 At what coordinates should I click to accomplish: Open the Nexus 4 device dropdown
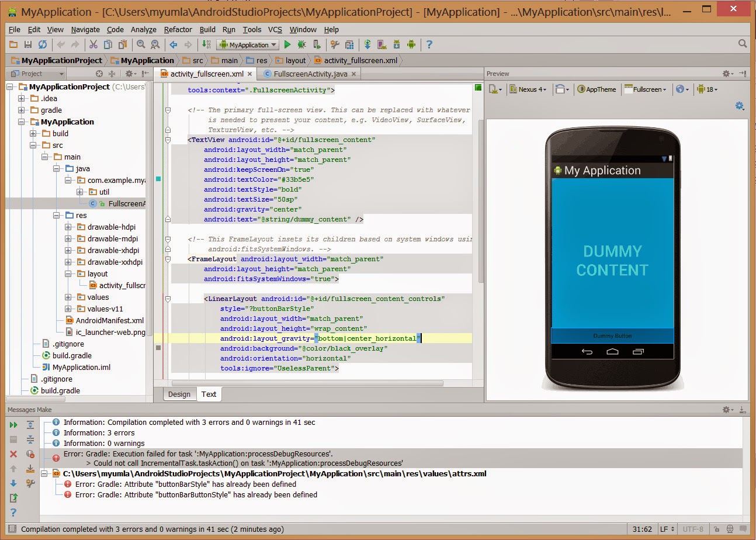pyautogui.click(x=528, y=89)
